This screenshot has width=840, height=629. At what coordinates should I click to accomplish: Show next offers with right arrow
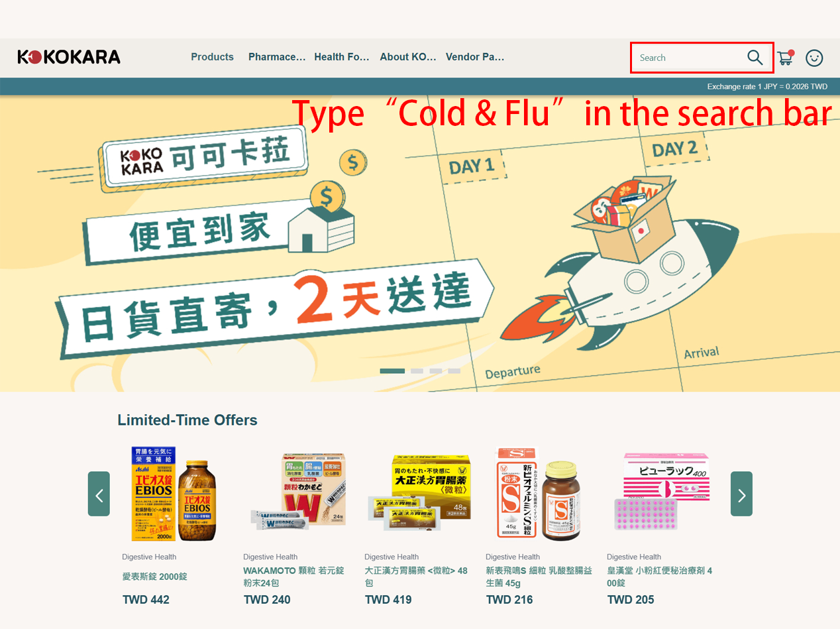click(x=741, y=494)
